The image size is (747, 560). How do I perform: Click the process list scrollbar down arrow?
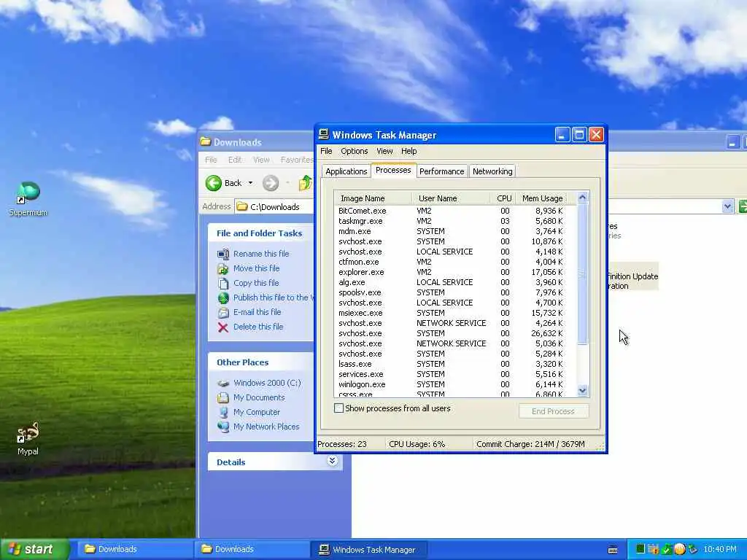pyautogui.click(x=582, y=391)
